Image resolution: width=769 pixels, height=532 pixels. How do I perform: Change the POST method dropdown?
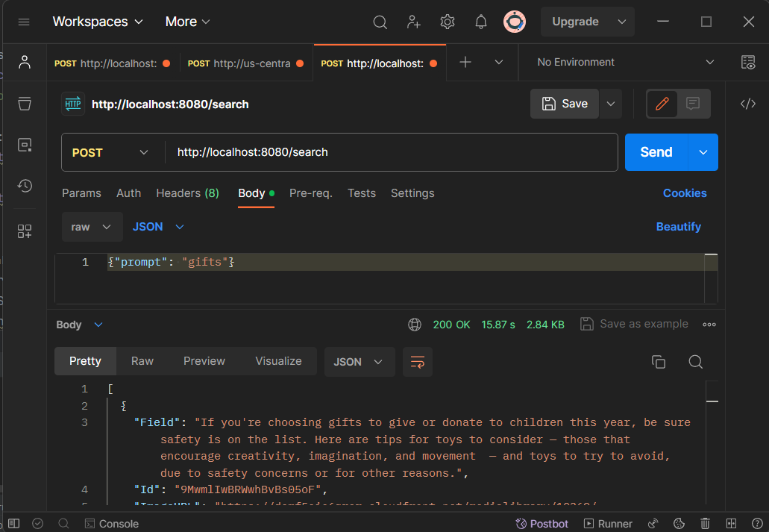pos(110,153)
